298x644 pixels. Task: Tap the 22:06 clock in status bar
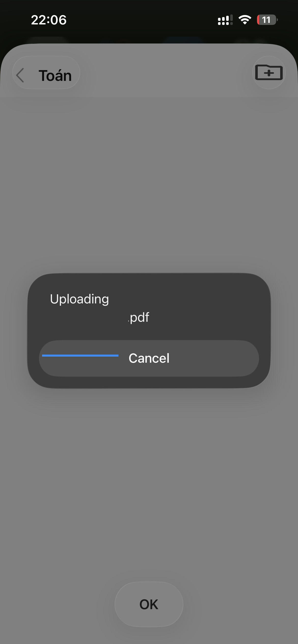point(49,20)
